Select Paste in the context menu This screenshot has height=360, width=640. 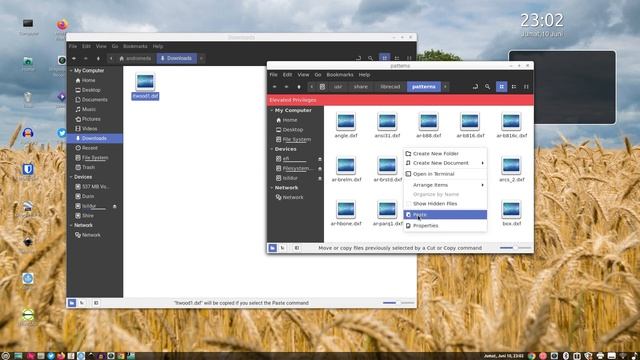[x=445, y=215]
